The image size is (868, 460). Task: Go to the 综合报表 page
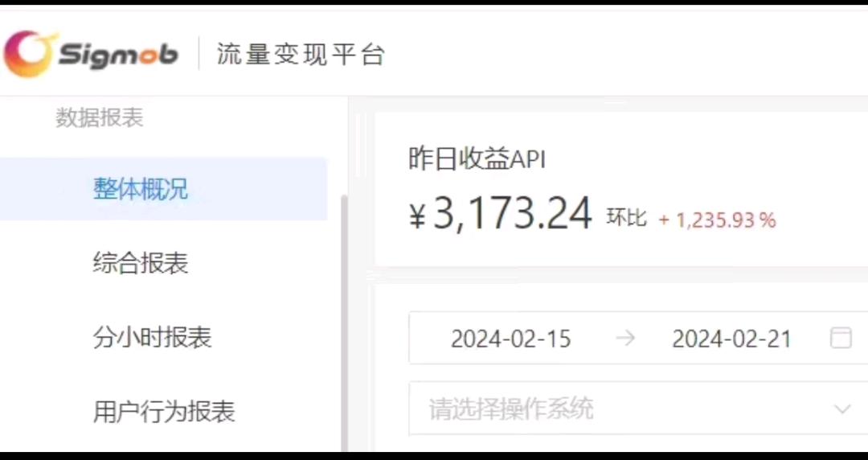[x=141, y=263]
